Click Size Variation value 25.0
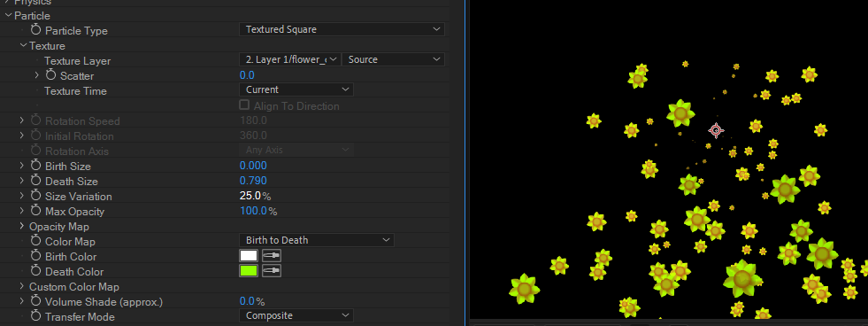Viewport: 868px width, 326px height. (x=250, y=195)
